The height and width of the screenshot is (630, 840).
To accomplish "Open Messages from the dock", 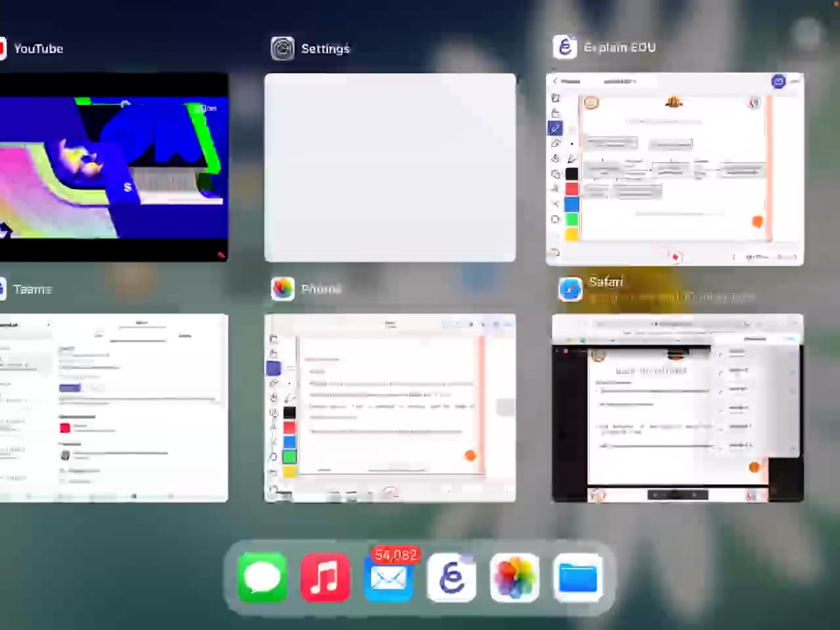I will [262, 577].
